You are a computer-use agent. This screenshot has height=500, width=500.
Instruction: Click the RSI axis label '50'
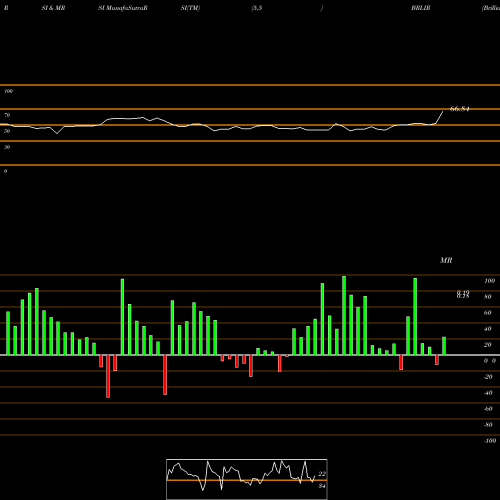[7, 131]
